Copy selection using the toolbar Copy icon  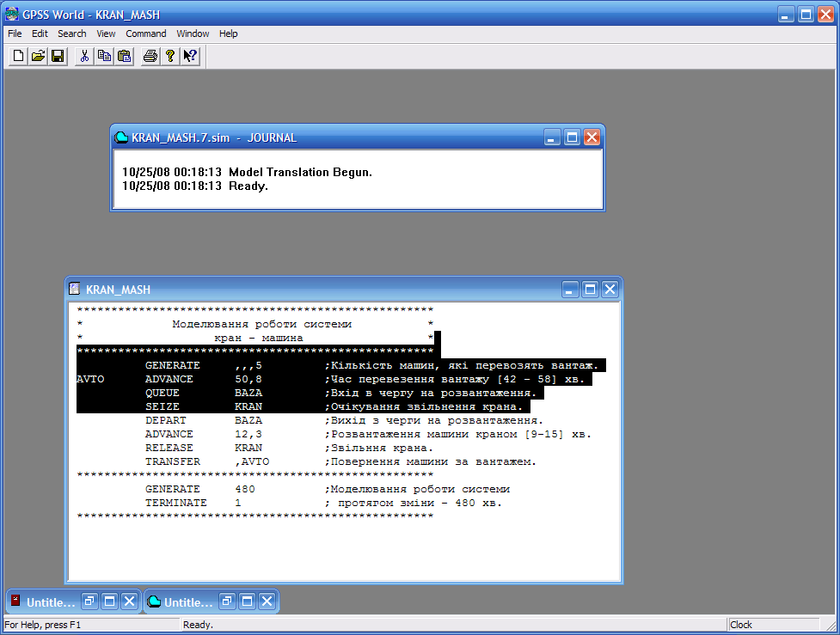(x=104, y=56)
